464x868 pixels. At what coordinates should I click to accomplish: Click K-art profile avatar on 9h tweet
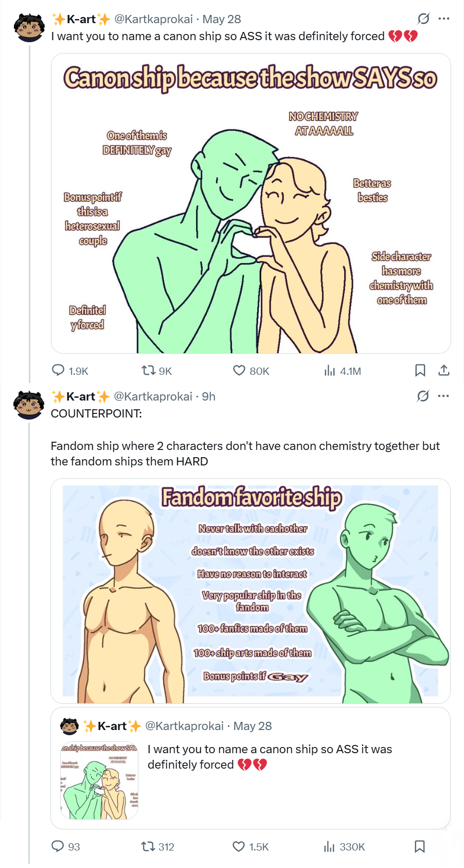tap(29, 405)
